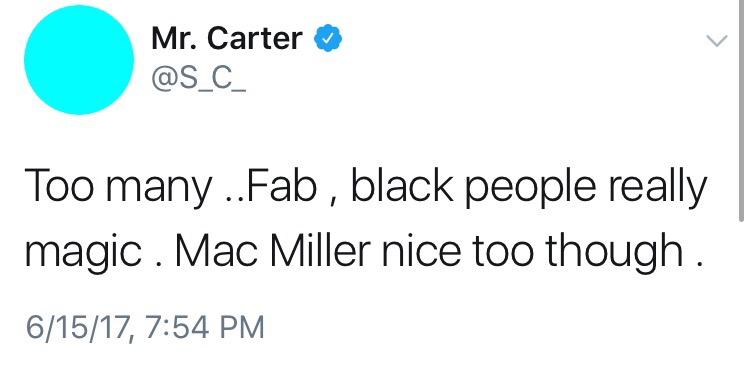Click the 6/15/17, 7:54 PM timestamp

[x=145, y=328]
